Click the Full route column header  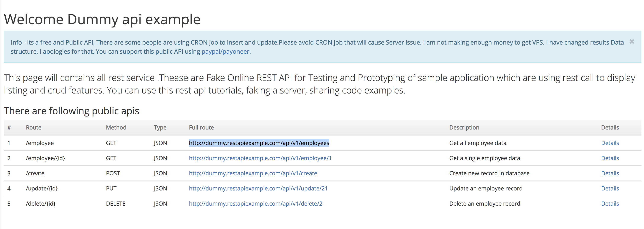(x=201, y=127)
